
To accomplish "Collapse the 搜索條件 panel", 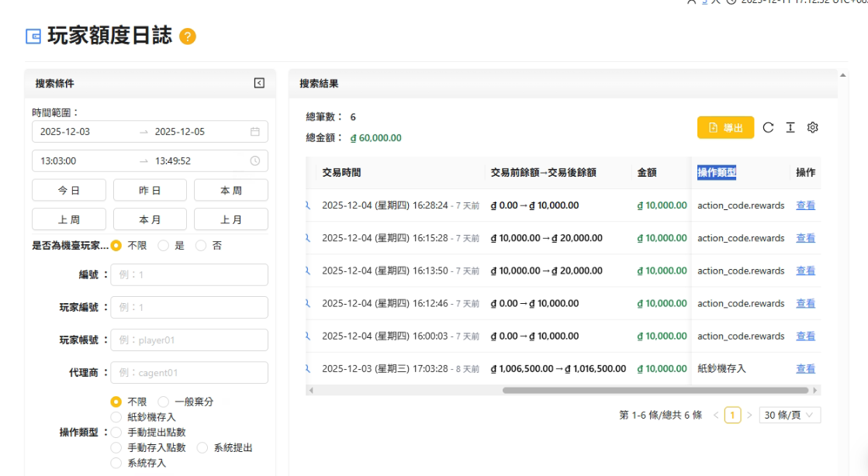I will [259, 83].
